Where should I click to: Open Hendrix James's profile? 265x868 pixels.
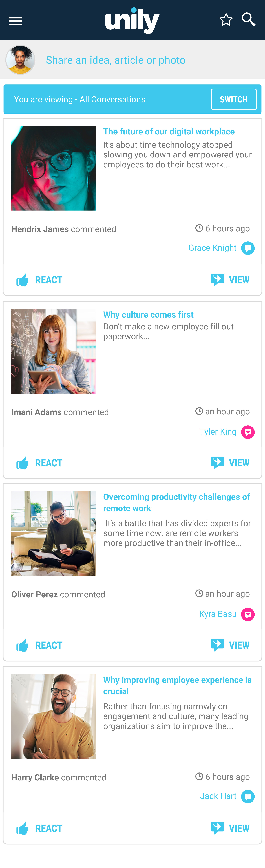point(40,229)
